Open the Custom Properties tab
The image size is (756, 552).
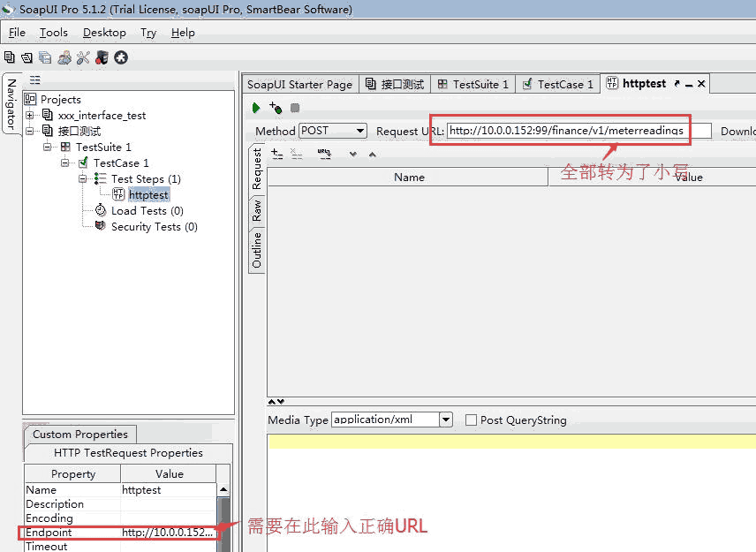tap(79, 435)
